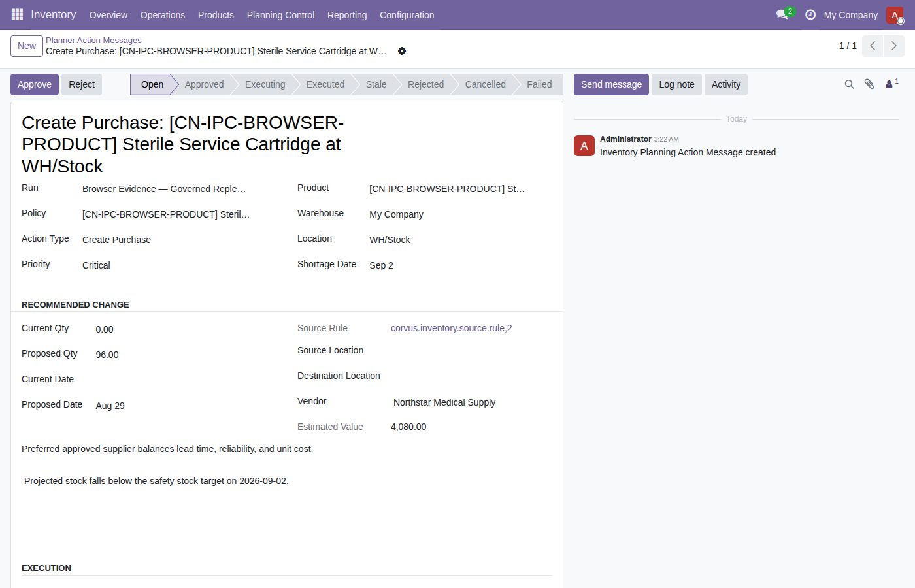
Task: Click Send message in chatter
Action: coord(611,84)
